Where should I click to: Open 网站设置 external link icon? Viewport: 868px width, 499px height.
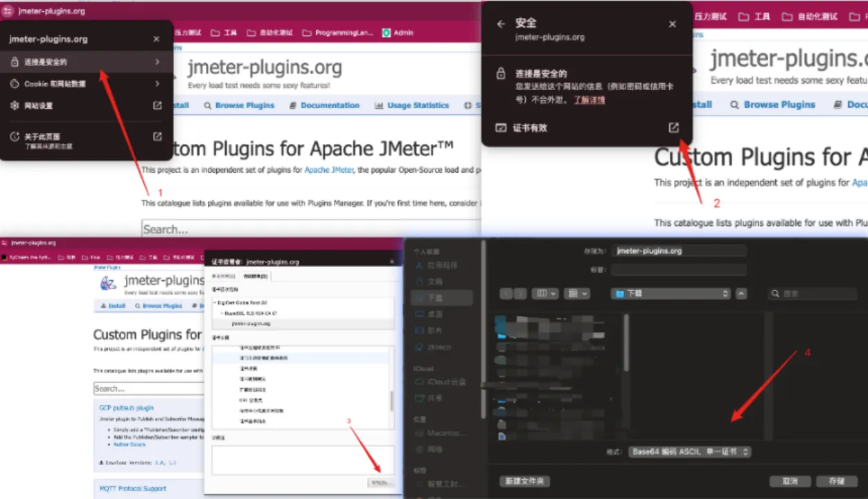pyautogui.click(x=157, y=106)
